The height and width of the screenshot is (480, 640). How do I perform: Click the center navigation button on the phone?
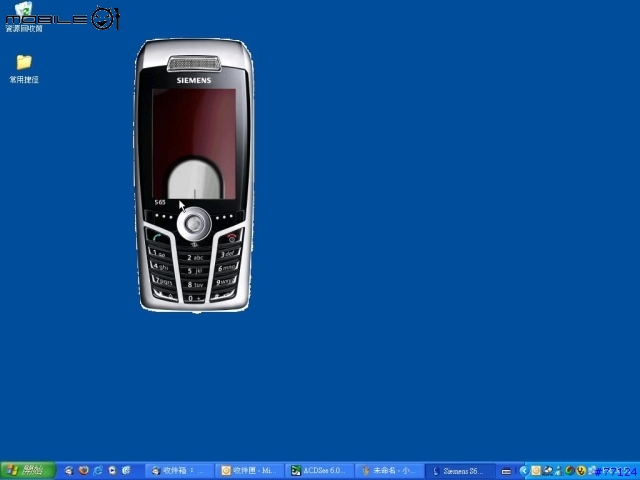(x=194, y=224)
